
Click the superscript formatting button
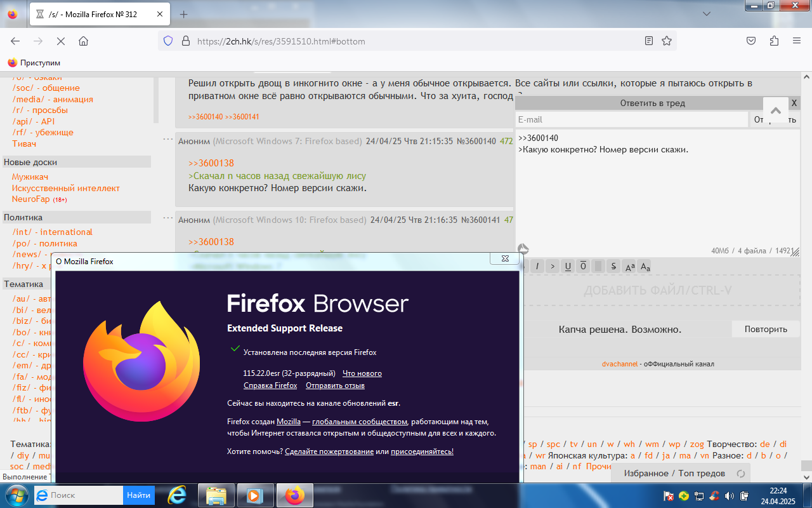(x=630, y=267)
